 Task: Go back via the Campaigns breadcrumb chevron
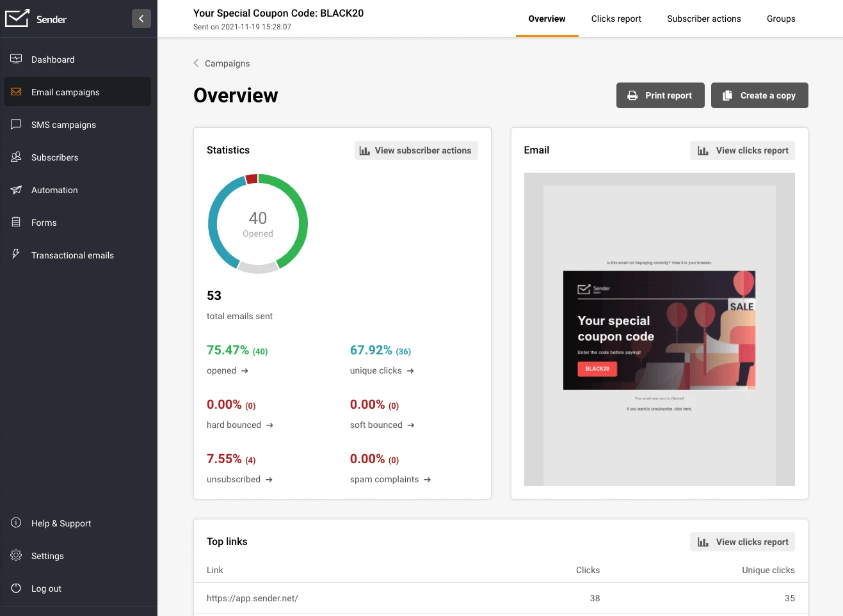(196, 63)
